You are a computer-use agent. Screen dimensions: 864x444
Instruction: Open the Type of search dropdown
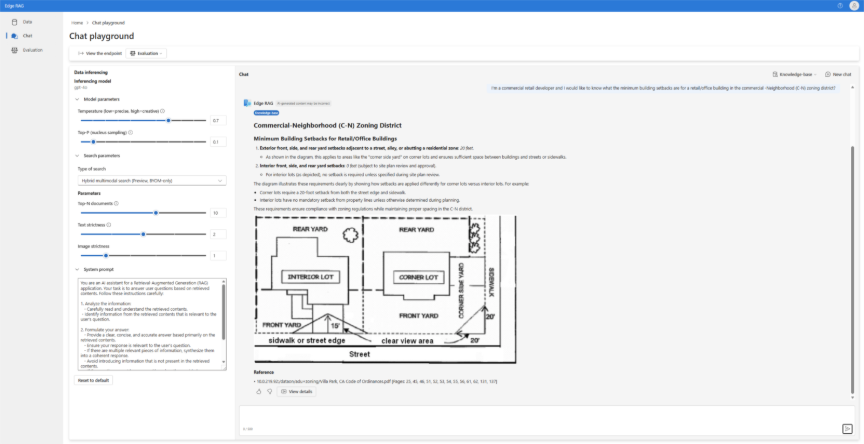click(150, 181)
